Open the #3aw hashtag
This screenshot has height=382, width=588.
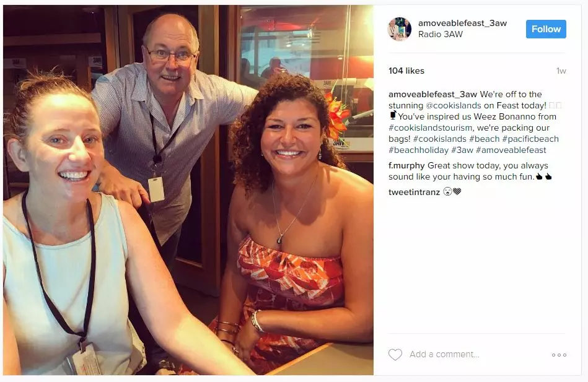coord(462,150)
